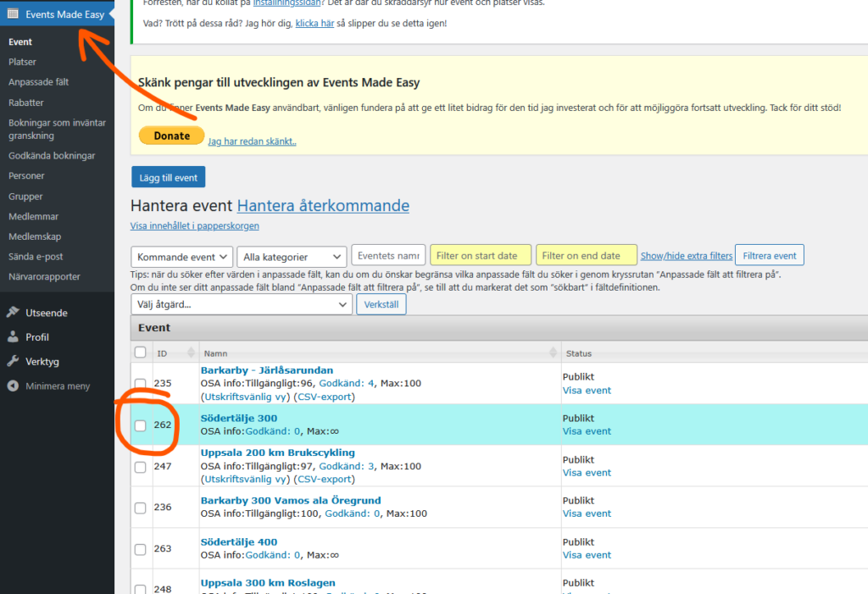Click the Donate button
868x594 pixels.
click(x=171, y=136)
